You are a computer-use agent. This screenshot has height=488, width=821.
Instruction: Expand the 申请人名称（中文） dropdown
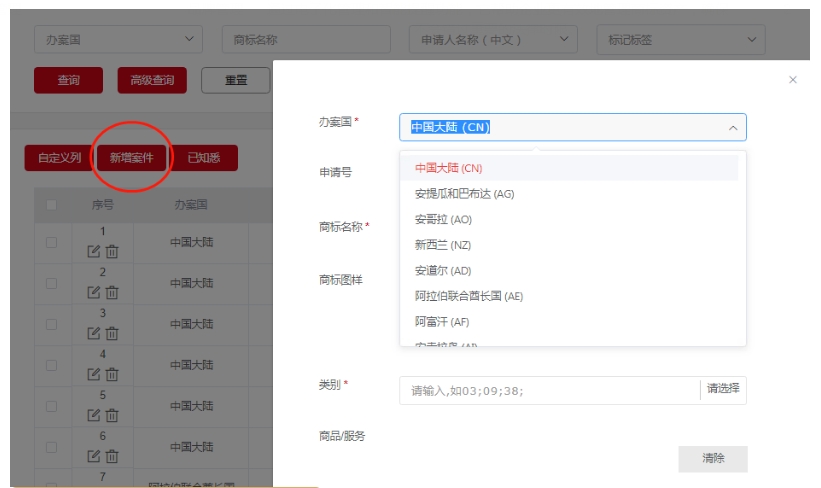tap(493, 40)
